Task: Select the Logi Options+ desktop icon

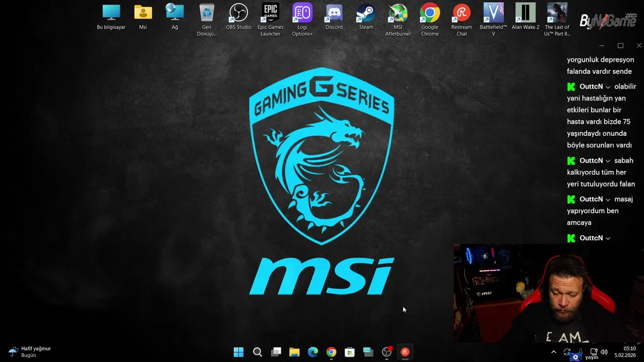Action: [x=302, y=20]
